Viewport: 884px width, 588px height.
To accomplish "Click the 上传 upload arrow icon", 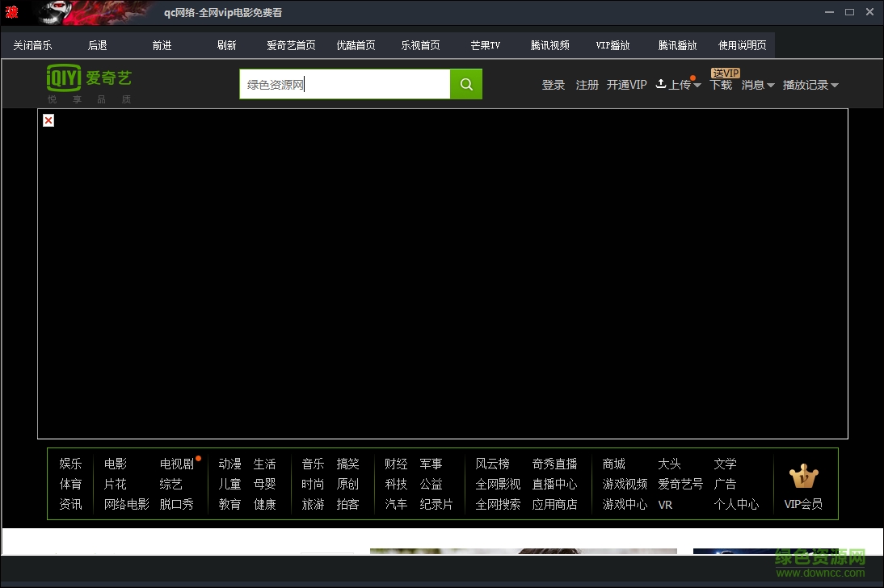I will [x=661, y=83].
